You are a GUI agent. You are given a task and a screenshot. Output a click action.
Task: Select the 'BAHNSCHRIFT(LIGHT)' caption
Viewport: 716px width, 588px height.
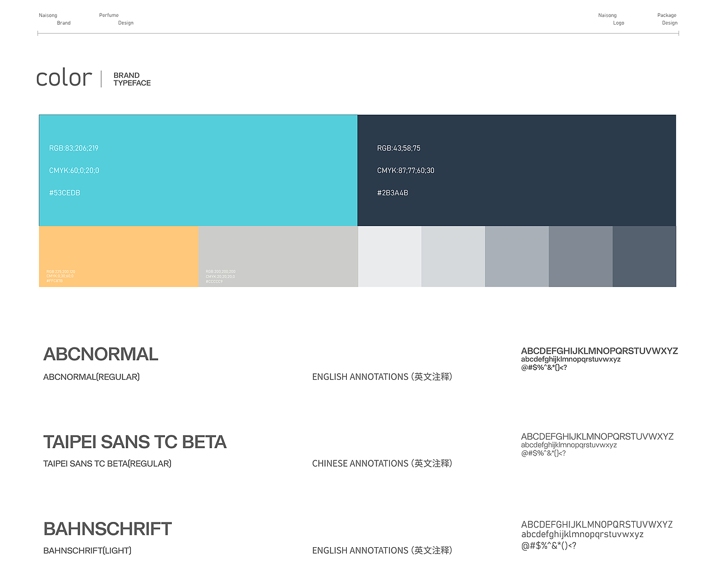coord(87,551)
